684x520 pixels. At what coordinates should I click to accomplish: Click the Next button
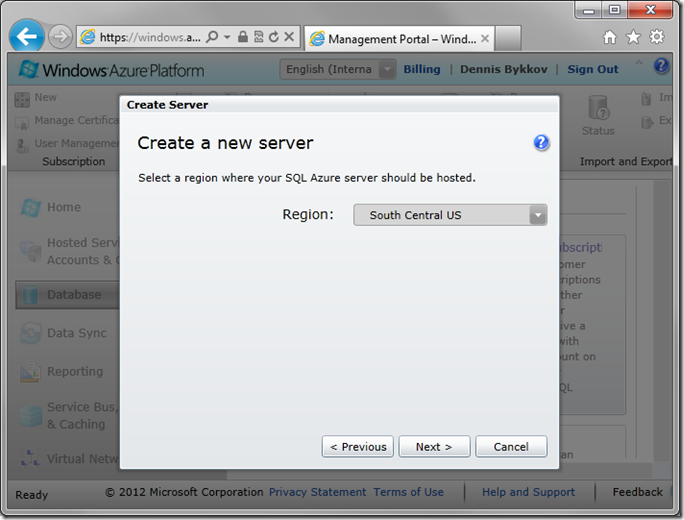click(x=434, y=447)
